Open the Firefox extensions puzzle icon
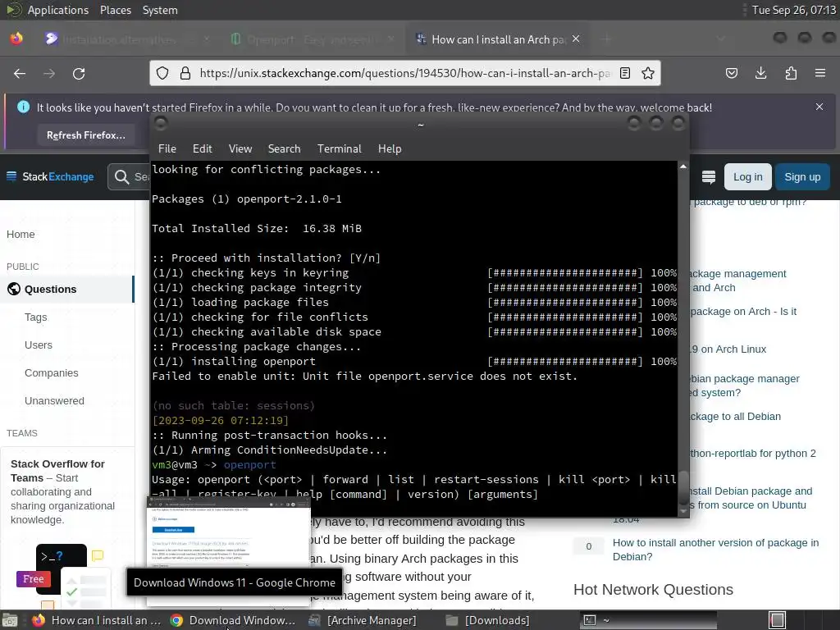 (791, 73)
